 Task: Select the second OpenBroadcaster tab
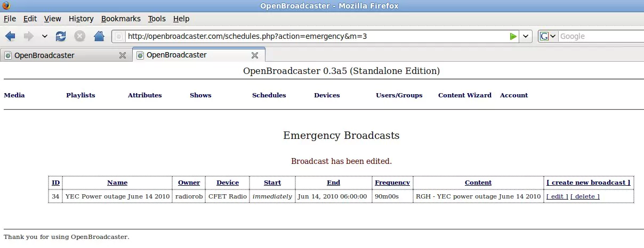pos(199,55)
